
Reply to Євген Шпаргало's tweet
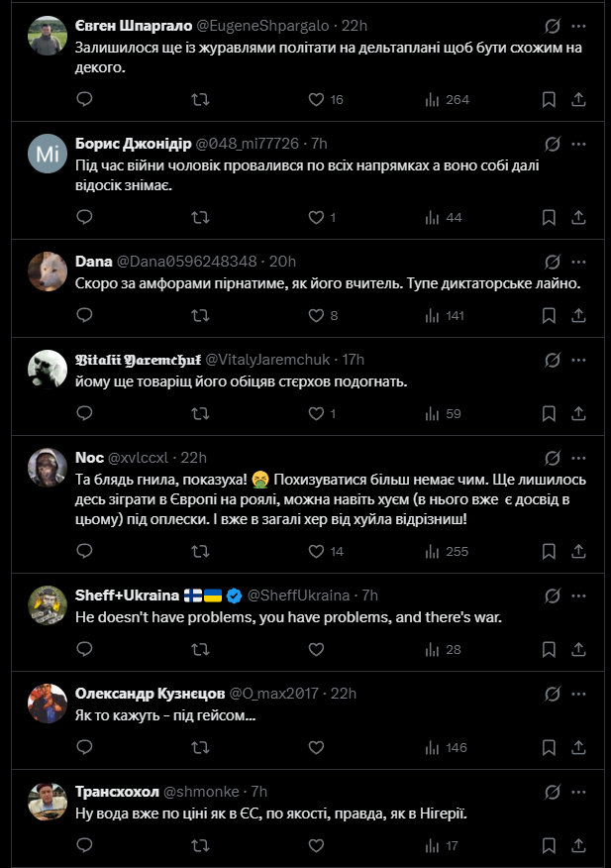click(x=84, y=99)
